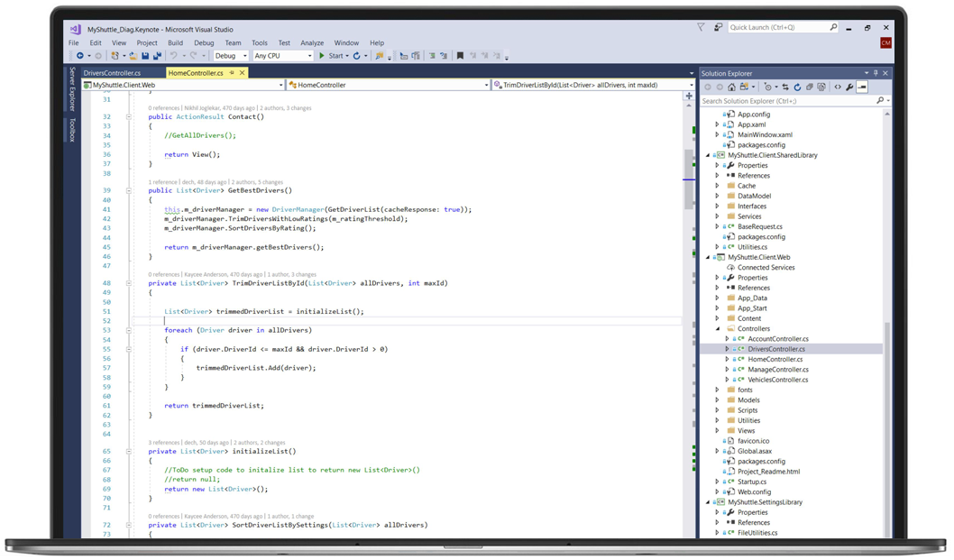Screen dimensions: 954x560
Task: Click the green Start debugging arrow
Action: 322,56
